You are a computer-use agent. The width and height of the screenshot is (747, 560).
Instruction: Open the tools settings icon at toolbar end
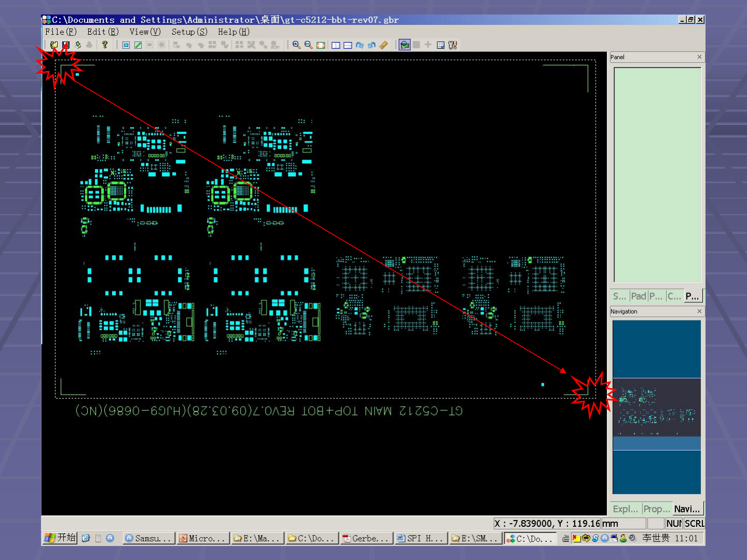pos(452,45)
